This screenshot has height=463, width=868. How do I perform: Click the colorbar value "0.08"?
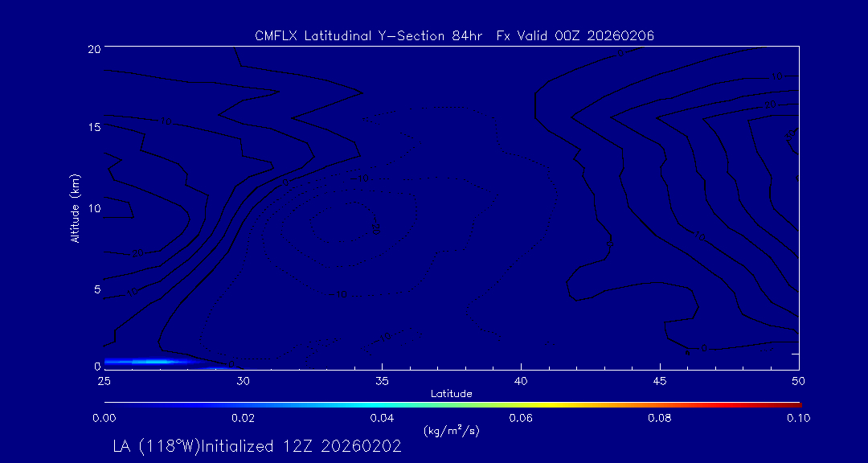pyautogui.click(x=660, y=418)
